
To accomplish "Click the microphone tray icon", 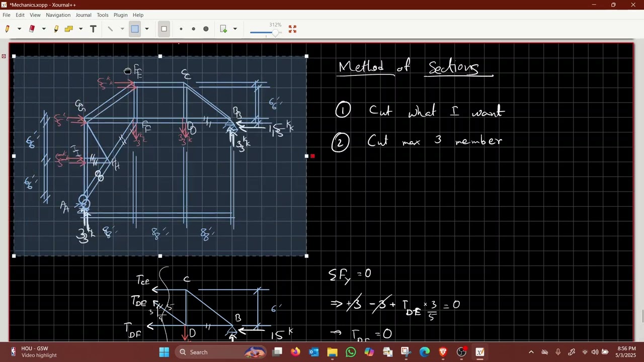I will coord(558,352).
